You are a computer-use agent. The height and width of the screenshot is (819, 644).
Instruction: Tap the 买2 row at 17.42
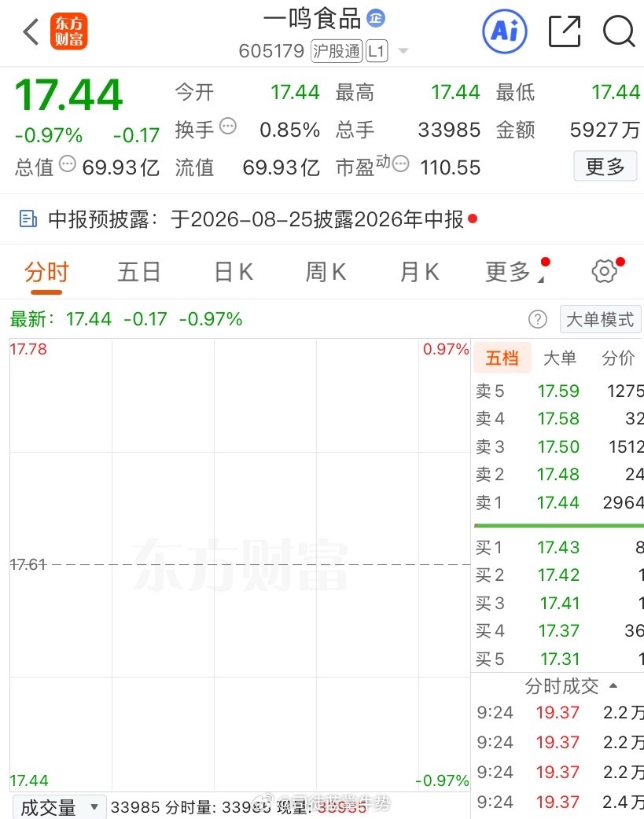coord(559,575)
